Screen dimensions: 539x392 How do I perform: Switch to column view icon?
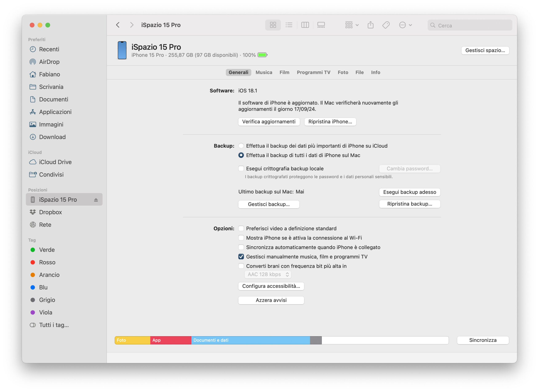pos(305,25)
